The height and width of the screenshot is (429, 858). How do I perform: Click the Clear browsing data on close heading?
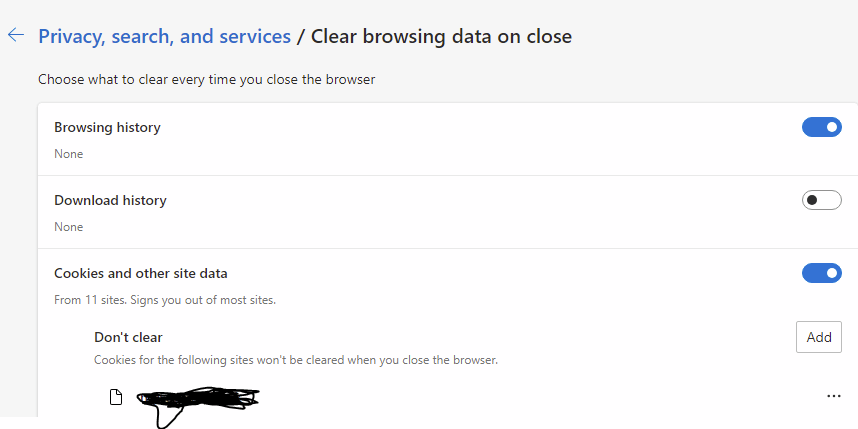[x=441, y=37]
